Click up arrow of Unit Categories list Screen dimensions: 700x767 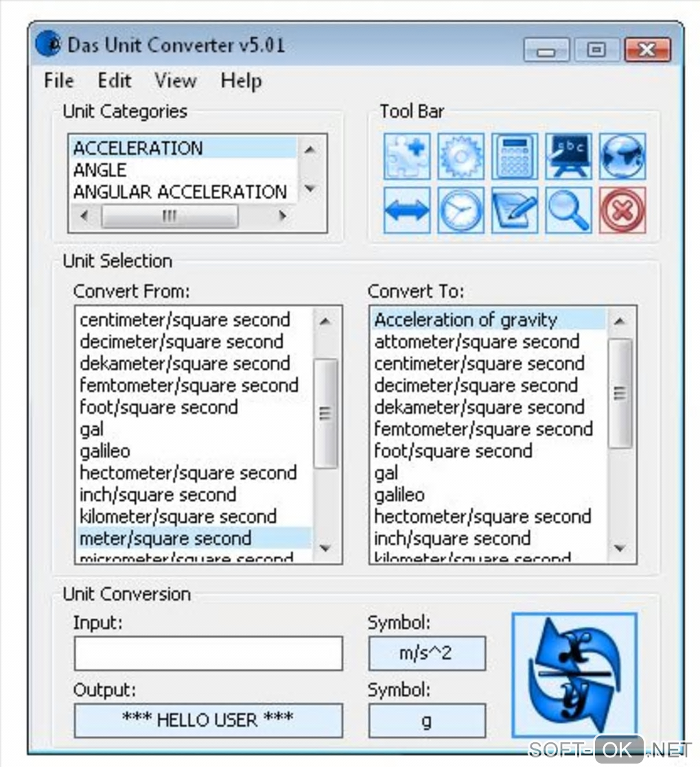[310, 149]
